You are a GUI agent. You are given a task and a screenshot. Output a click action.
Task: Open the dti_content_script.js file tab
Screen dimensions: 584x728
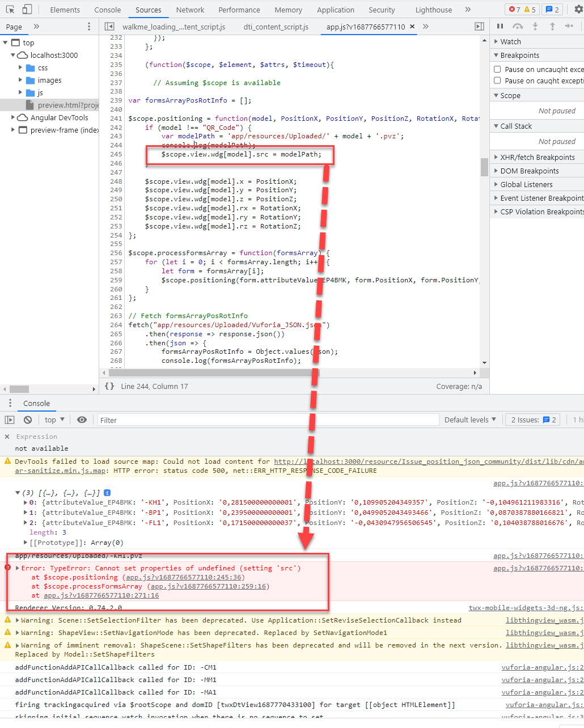coord(276,27)
